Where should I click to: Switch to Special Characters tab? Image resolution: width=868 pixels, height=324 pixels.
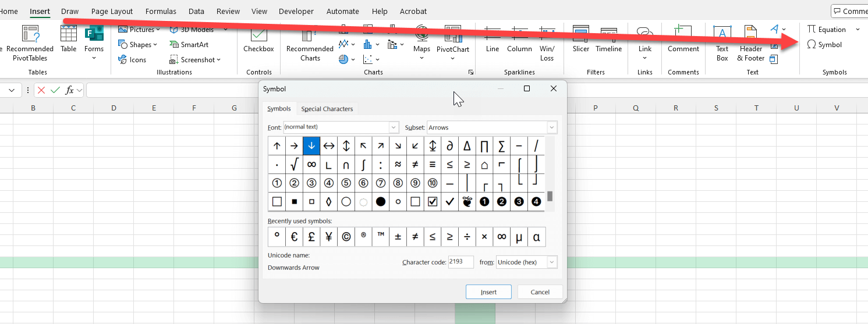click(x=327, y=109)
